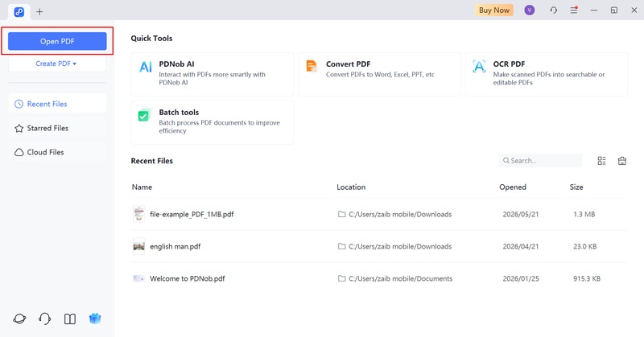Screen dimensions: 644x337
Task: Click the PDNob home tab icon
Action: click(19, 12)
